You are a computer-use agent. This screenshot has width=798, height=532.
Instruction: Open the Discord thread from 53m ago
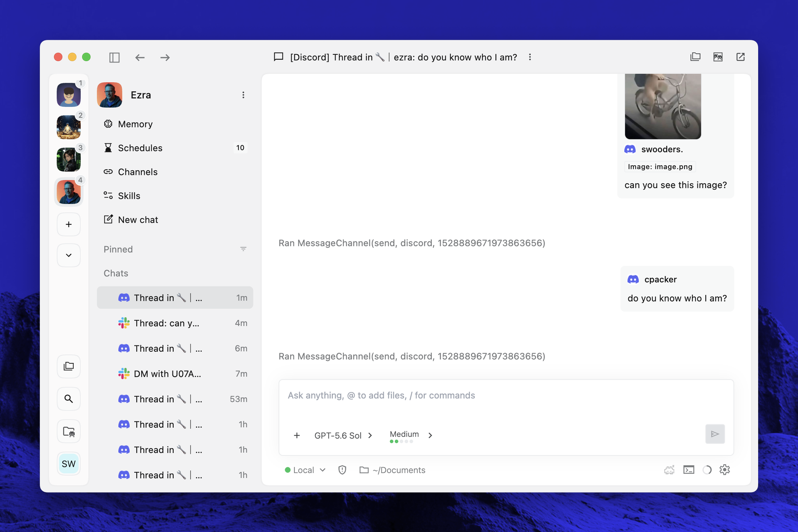click(x=175, y=399)
